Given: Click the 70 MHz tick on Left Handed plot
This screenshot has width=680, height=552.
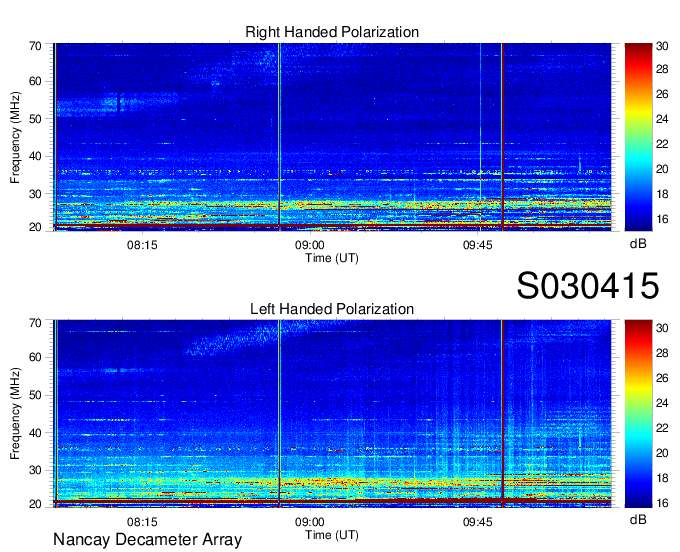Looking at the screenshot, I should (35, 323).
